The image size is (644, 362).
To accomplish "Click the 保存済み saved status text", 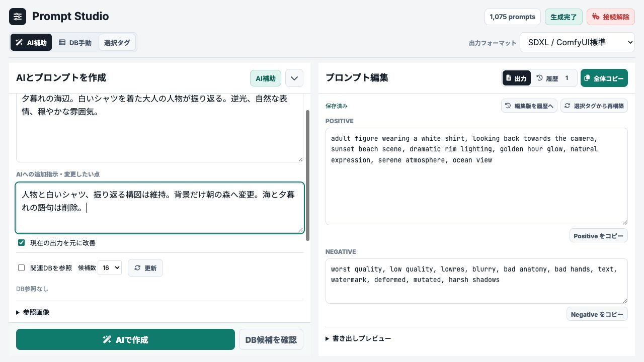I will click(x=337, y=106).
